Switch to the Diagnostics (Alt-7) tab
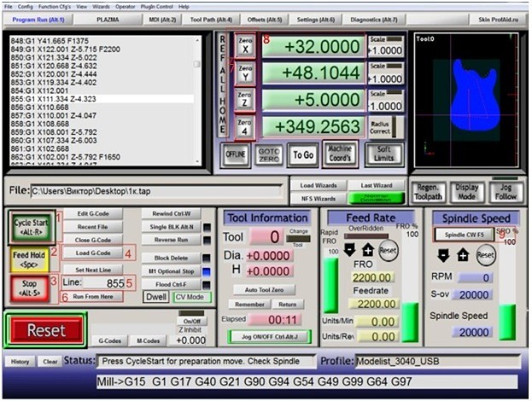Image resolution: width=532 pixels, height=401 pixels. 373,20
